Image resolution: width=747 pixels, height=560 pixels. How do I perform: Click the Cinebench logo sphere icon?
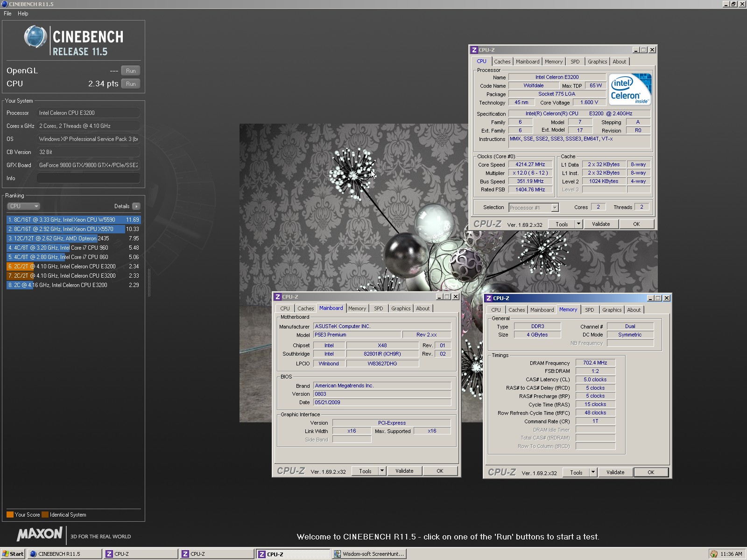(x=35, y=37)
